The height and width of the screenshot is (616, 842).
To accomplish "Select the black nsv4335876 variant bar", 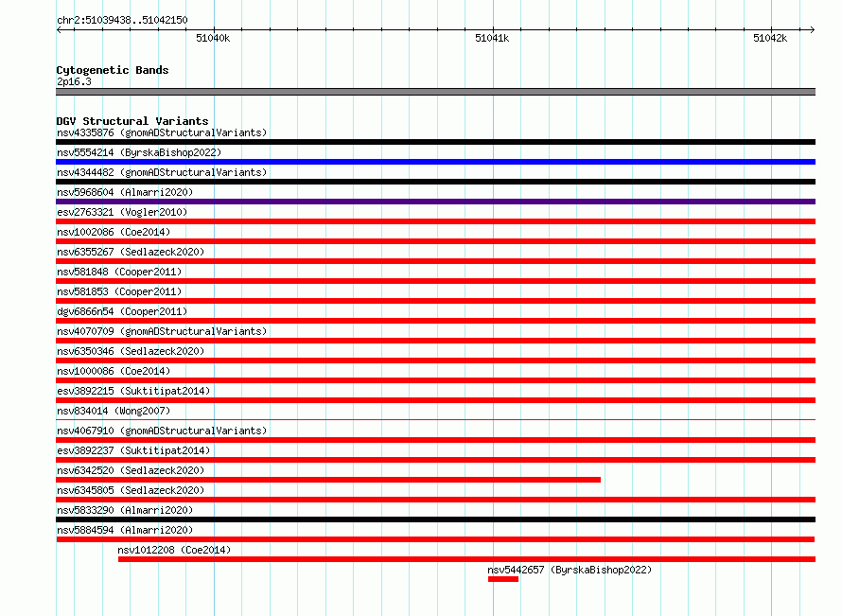I will click(x=435, y=142).
